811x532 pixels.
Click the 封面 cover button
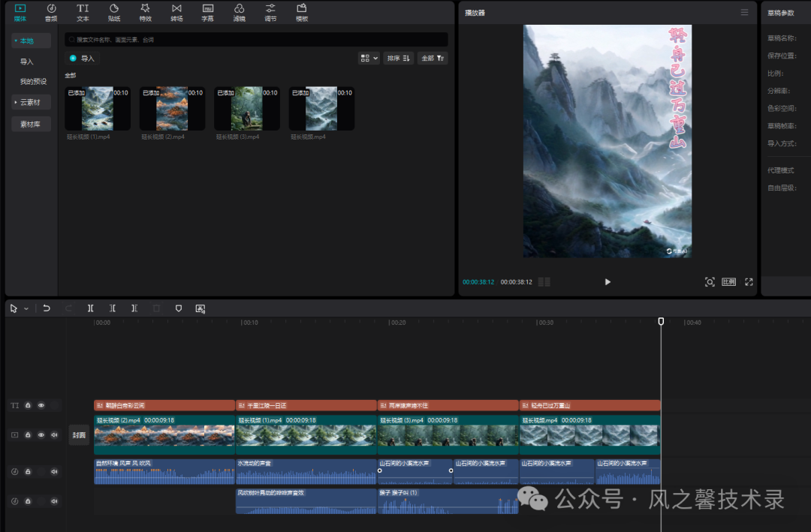(x=79, y=435)
